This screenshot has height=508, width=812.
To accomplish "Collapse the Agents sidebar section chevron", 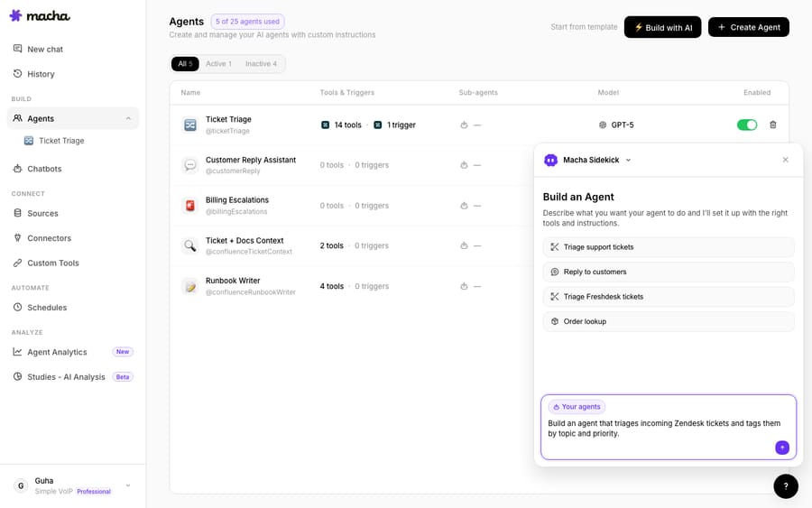I will tap(128, 118).
